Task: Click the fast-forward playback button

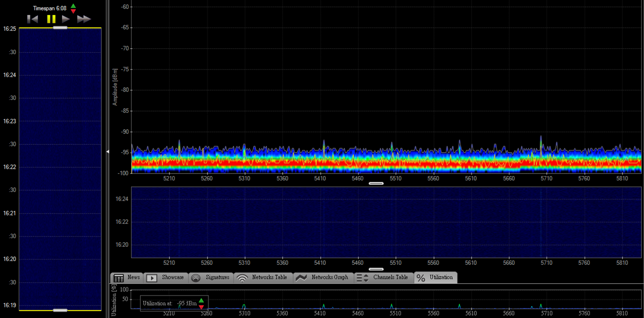Action: [84, 19]
